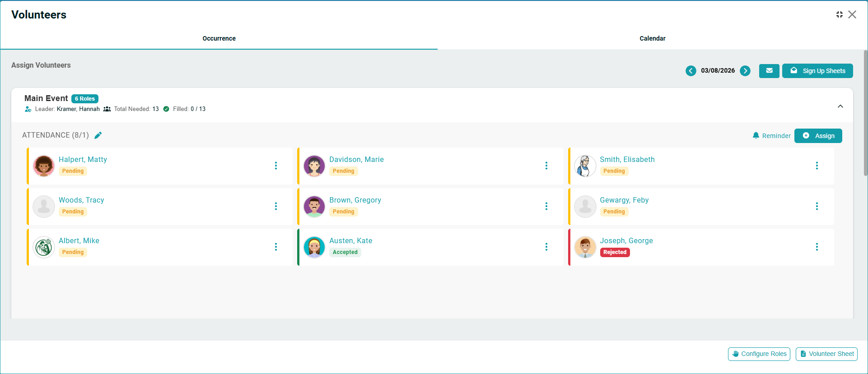Advance to next date with right arrow

[745, 71]
